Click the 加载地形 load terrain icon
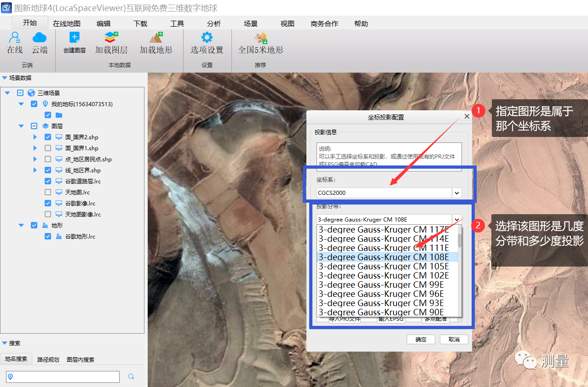The height and width of the screenshot is (387, 588). [156, 38]
